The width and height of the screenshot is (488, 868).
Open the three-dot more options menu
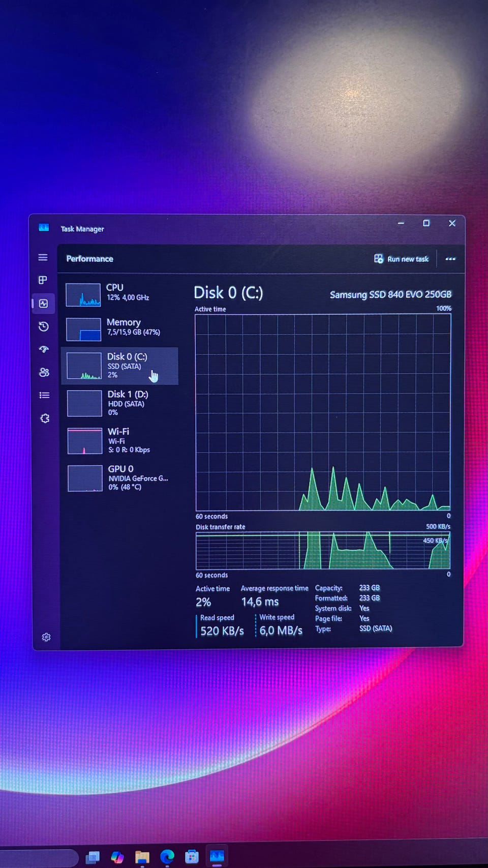[450, 259]
